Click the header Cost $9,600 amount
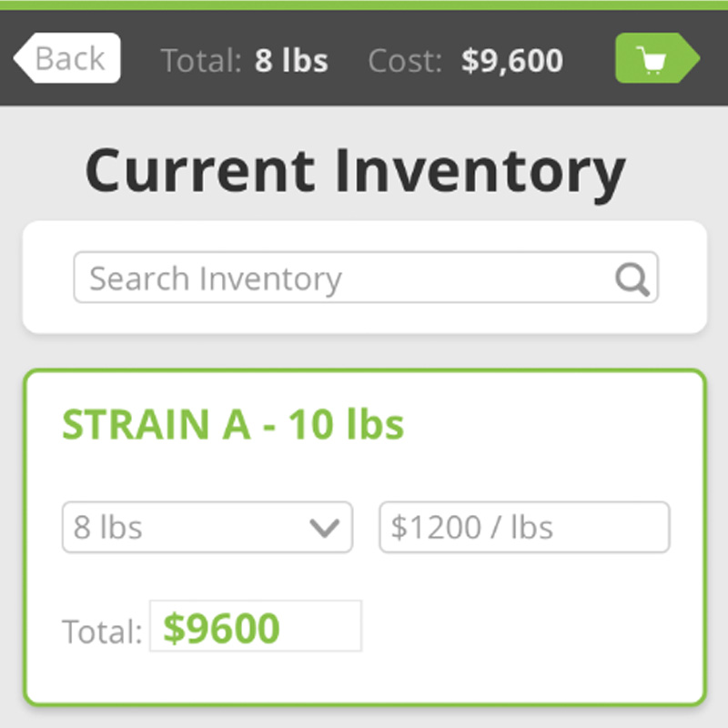Screen dimensions: 728x728 512,60
